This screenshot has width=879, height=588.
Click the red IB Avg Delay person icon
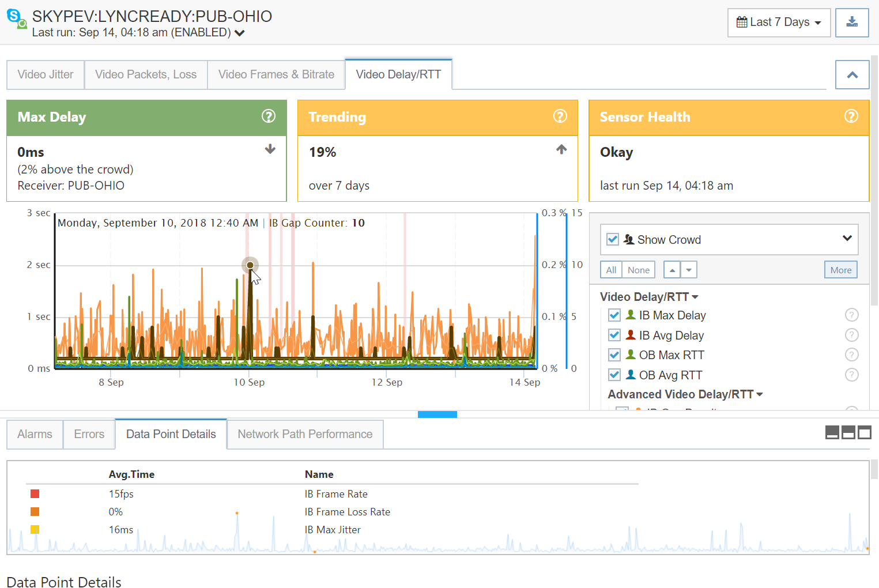tap(631, 335)
